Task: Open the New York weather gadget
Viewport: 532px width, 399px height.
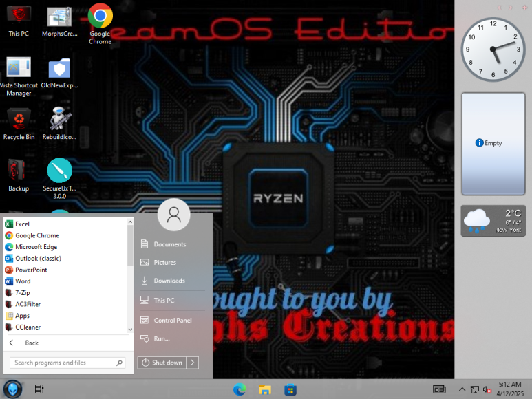Action: [x=493, y=221]
